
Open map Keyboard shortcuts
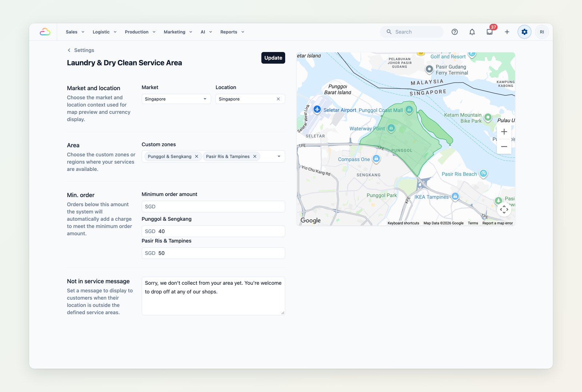click(x=403, y=223)
